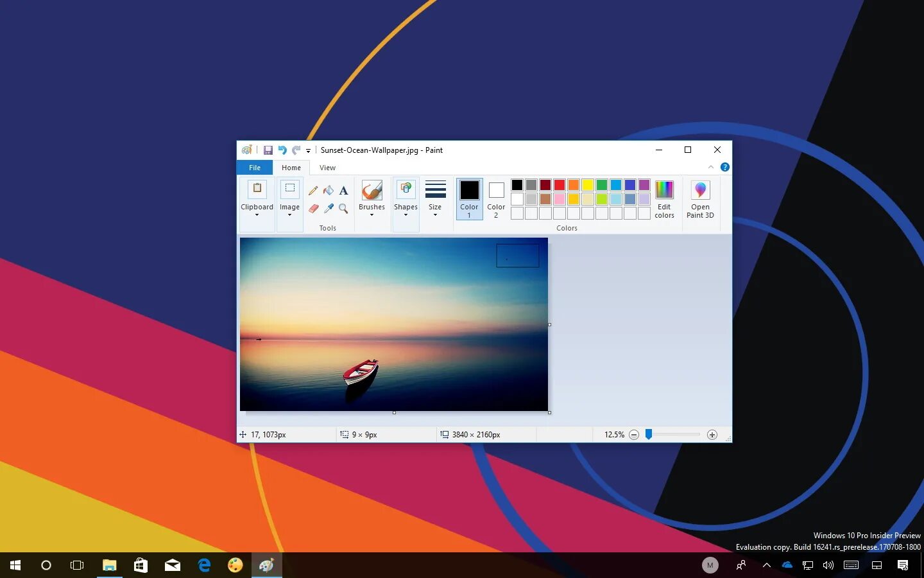Click the zoom out minus button
Image resolution: width=924 pixels, height=578 pixels.
(634, 435)
